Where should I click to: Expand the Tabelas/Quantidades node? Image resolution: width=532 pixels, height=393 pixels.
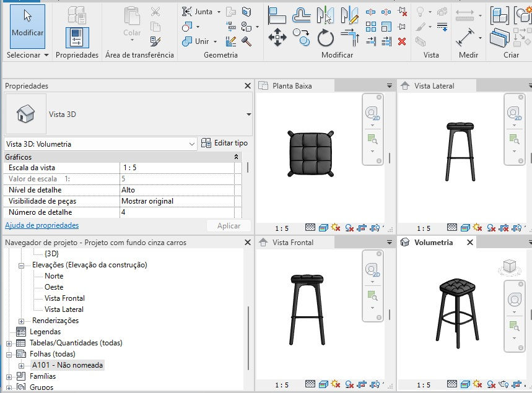[9, 343]
